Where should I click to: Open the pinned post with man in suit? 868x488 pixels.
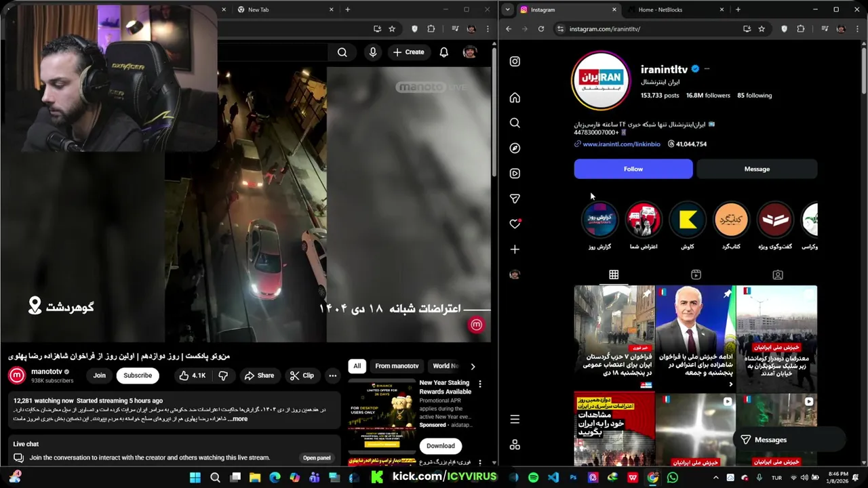click(x=696, y=339)
